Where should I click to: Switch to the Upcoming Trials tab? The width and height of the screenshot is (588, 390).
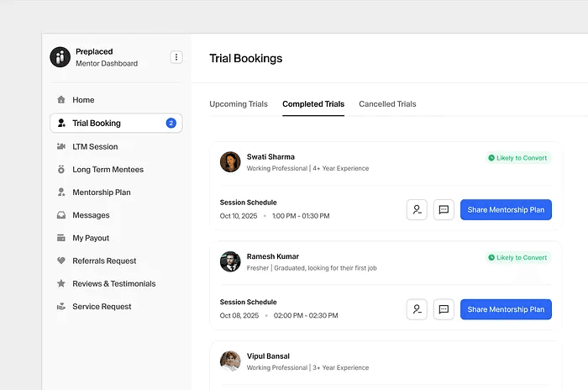pos(239,104)
